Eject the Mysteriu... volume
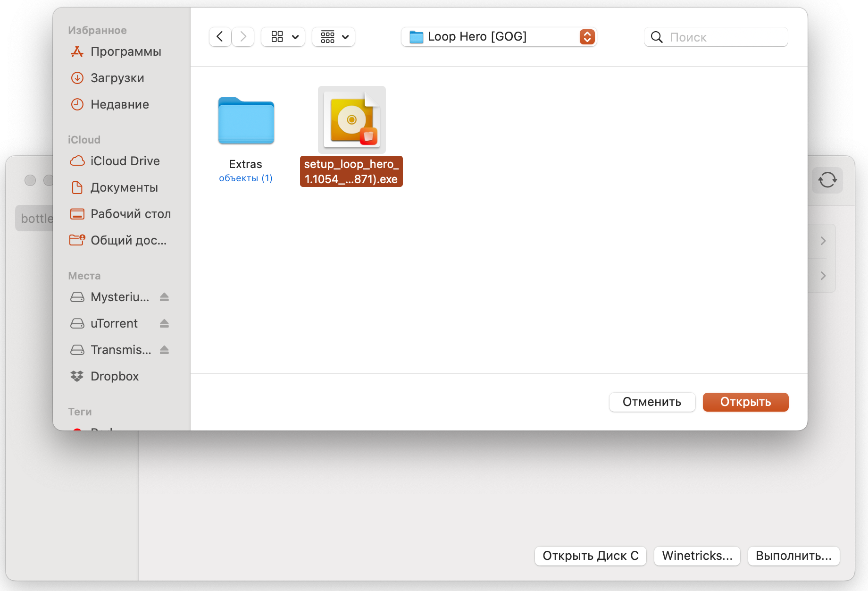868x591 pixels. pos(164,297)
